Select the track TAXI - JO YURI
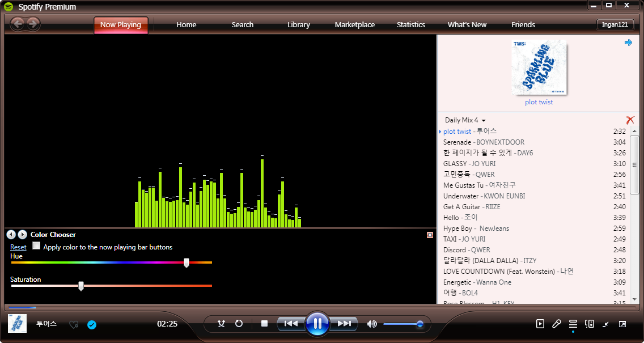Viewport: 644px width, 343px height. [535, 239]
